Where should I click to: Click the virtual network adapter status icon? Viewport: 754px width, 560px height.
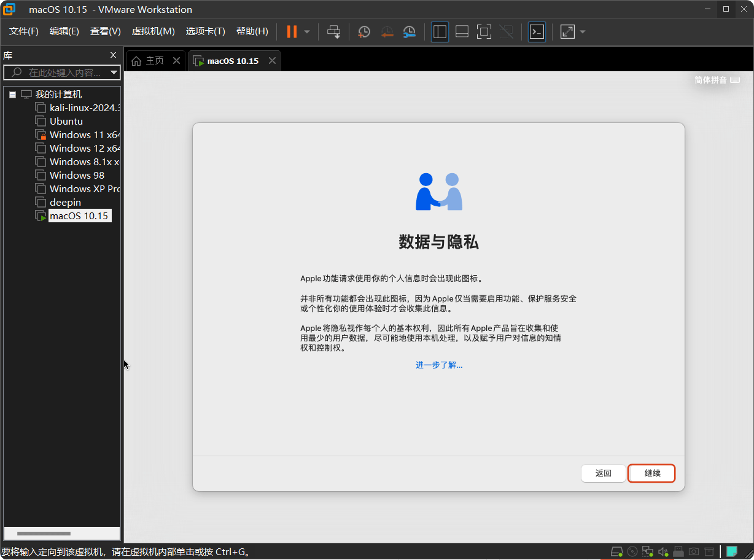coord(648,551)
